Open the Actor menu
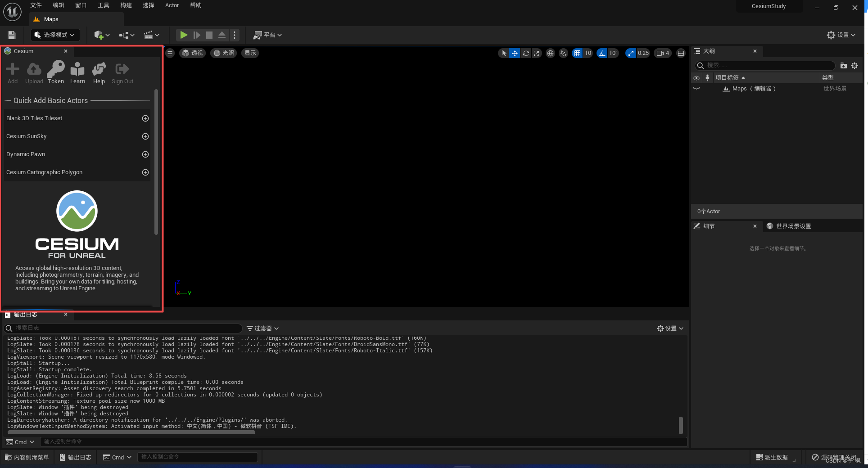 (172, 5)
